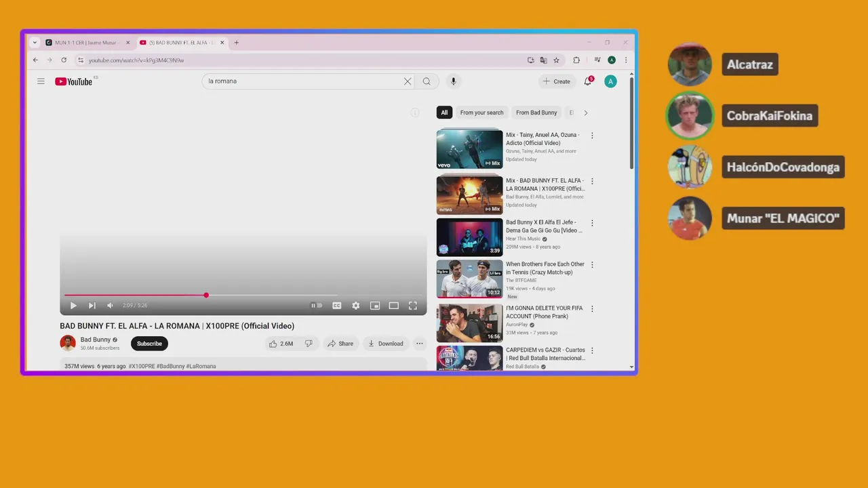Play the video with the play button
The width and height of the screenshot is (868, 488).
(x=73, y=306)
